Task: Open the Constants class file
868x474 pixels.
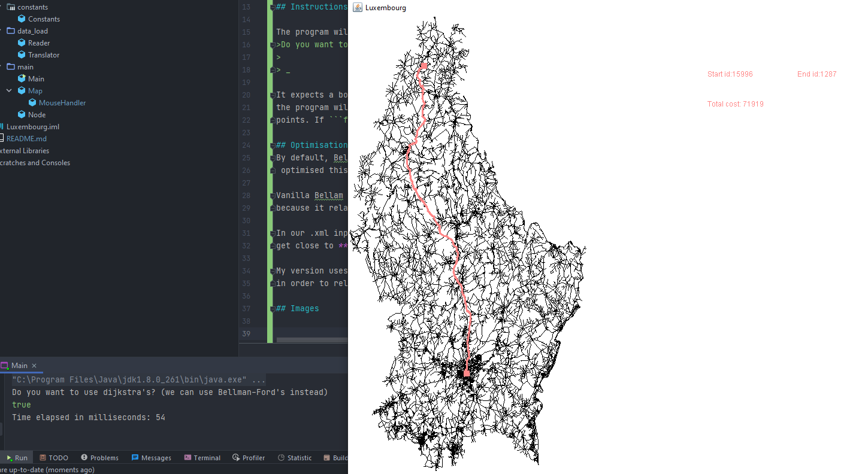Action: click(44, 19)
